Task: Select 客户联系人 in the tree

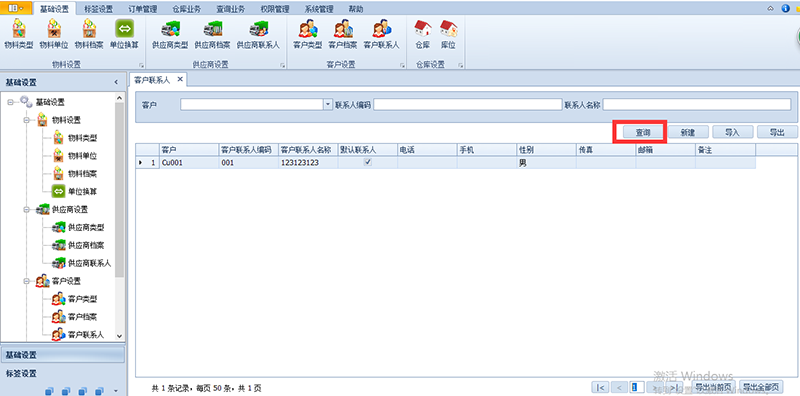Action: 86,335
